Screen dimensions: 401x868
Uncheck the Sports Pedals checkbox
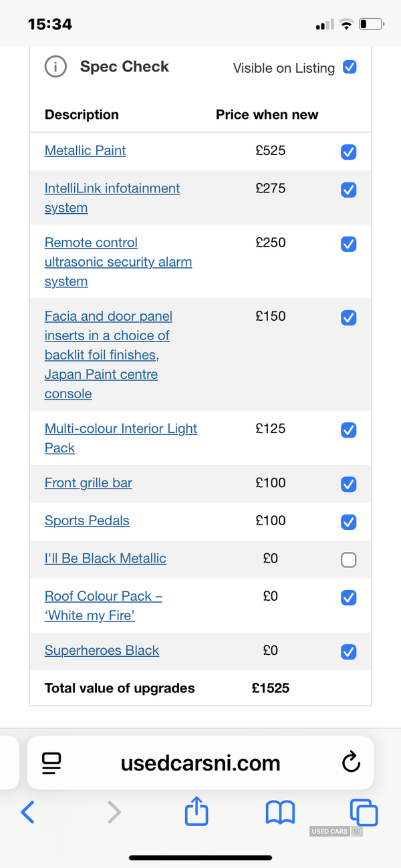click(x=348, y=522)
